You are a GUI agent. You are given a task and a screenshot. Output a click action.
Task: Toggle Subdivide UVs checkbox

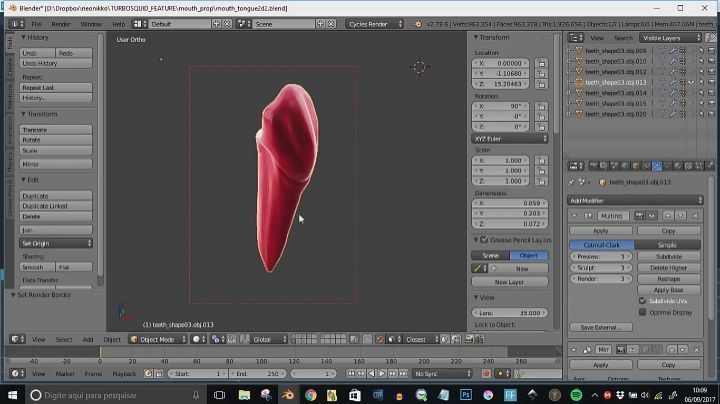pos(642,301)
